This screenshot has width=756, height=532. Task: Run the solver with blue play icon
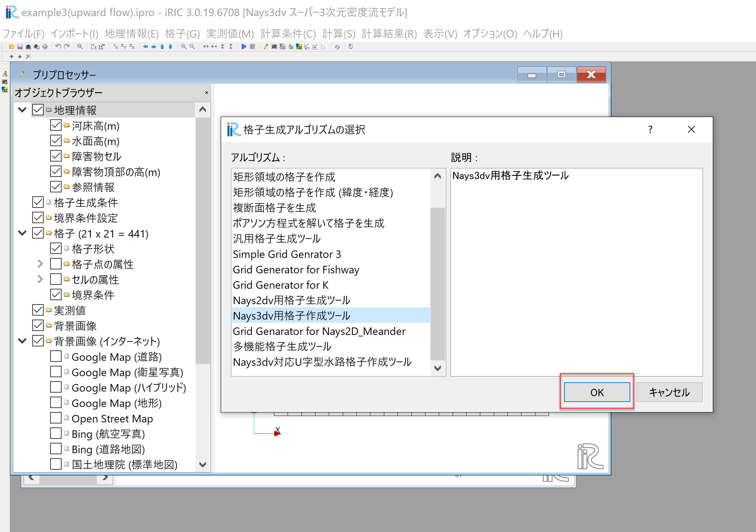pos(244,47)
